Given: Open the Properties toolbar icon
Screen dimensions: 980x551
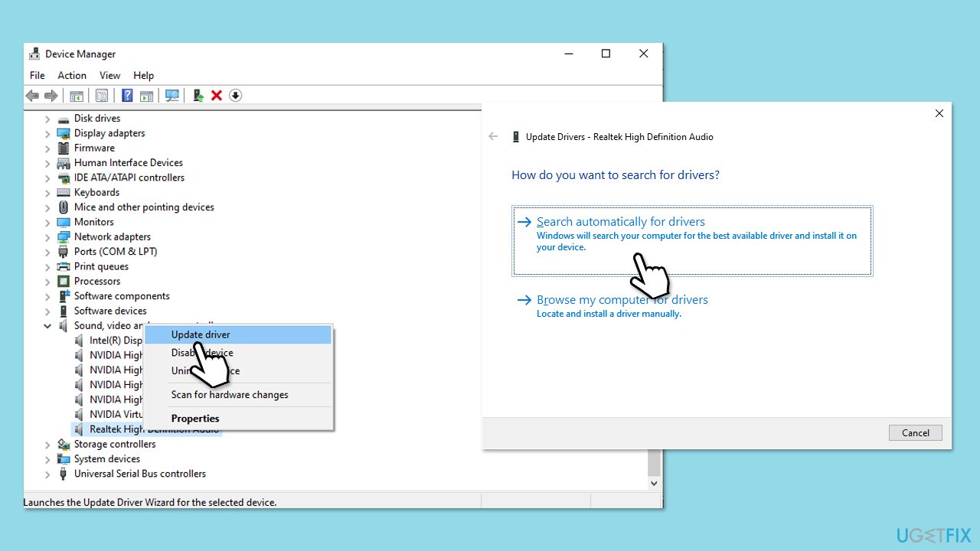Looking at the screenshot, I should (101, 96).
